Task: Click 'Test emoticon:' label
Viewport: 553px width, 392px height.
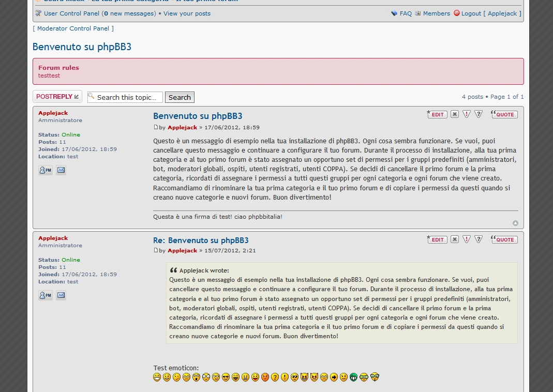Action: coord(176,368)
